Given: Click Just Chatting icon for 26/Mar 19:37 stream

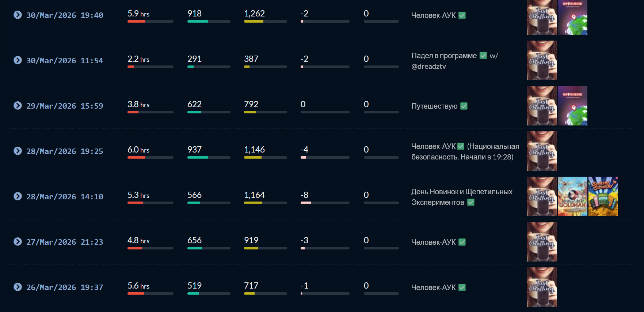Looking at the screenshot, I should [x=542, y=287].
